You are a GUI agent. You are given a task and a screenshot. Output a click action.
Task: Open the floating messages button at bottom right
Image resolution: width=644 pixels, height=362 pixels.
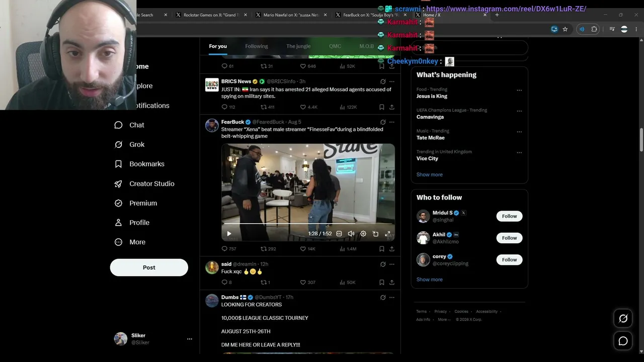[623, 341]
